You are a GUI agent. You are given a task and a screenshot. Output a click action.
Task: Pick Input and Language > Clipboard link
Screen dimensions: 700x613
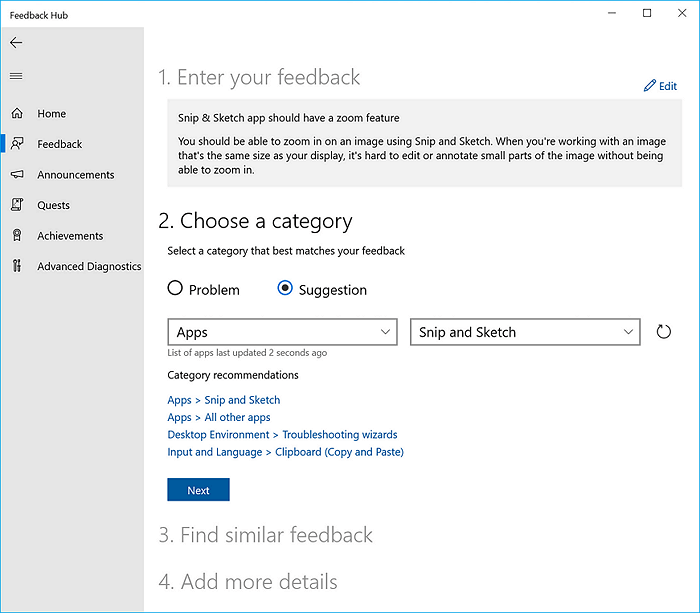click(285, 452)
